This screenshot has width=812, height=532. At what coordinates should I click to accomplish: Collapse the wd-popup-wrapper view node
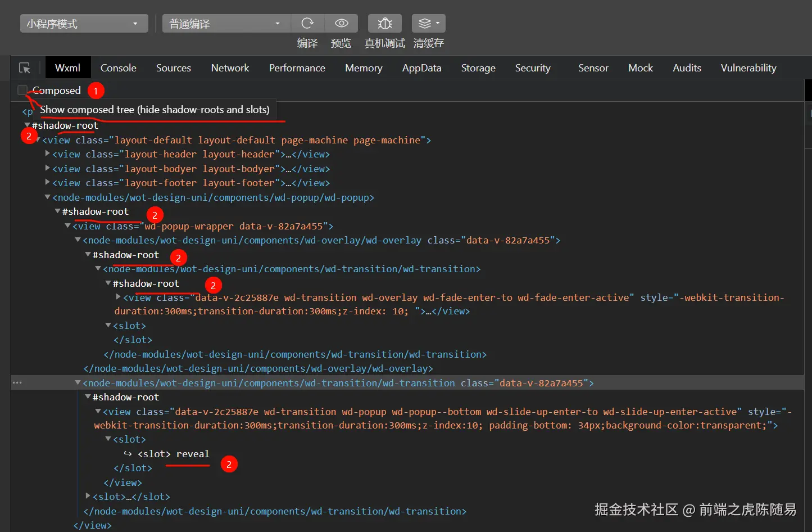(x=68, y=226)
